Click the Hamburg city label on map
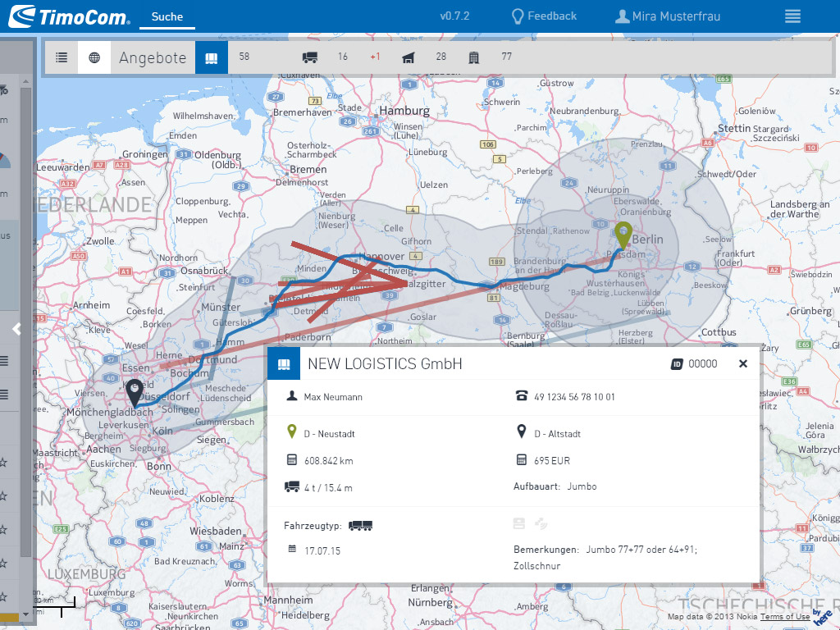The image size is (840, 630). [x=404, y=111]
